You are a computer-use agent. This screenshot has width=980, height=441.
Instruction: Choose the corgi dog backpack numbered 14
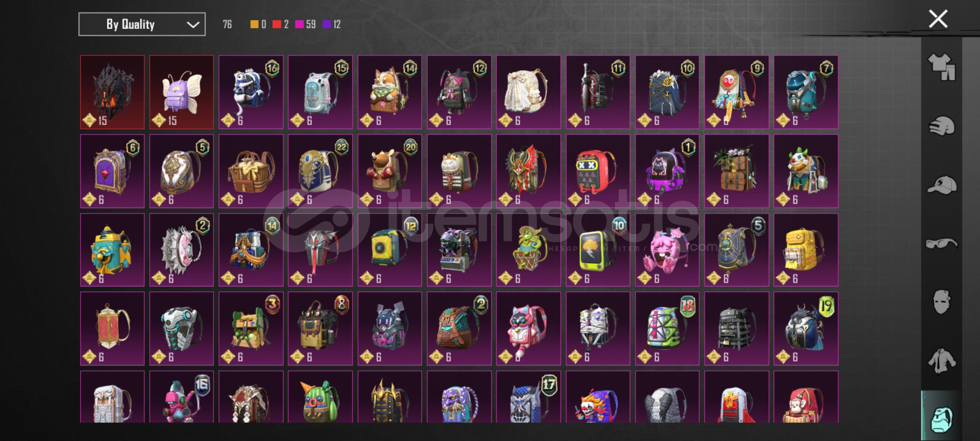[390, 92]
